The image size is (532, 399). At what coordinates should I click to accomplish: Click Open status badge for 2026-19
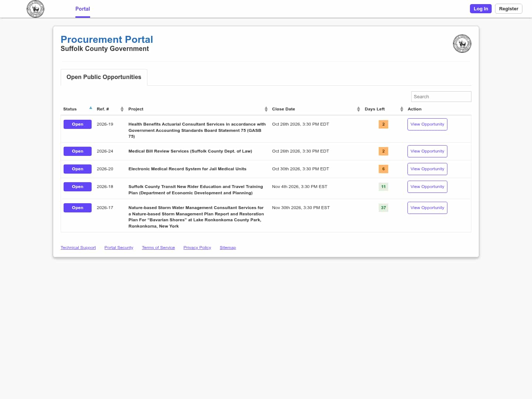78,124
